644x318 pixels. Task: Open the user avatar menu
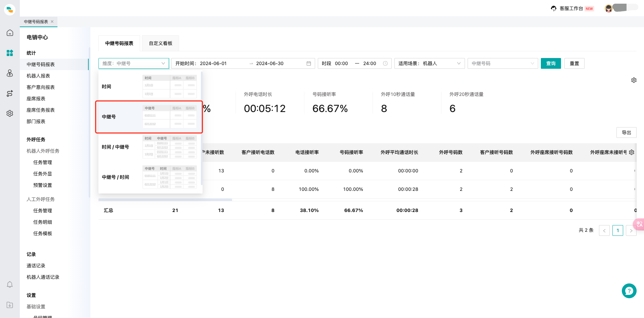tap(608, 8)
